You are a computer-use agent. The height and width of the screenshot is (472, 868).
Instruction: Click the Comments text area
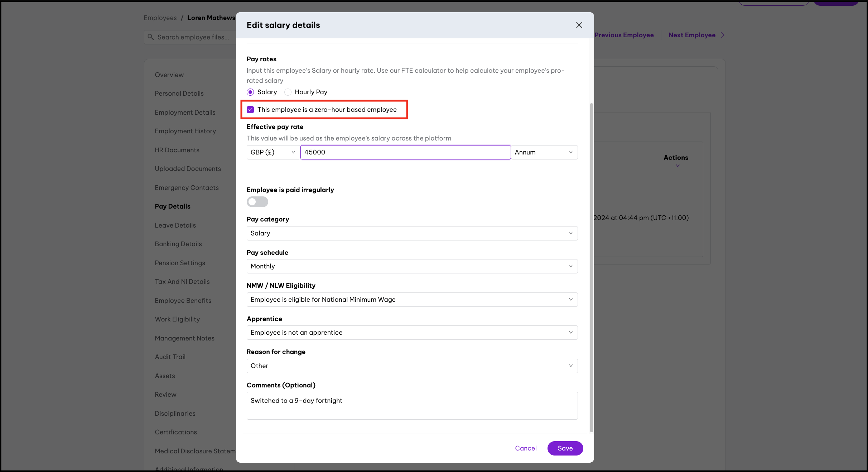tap(412, 406)
